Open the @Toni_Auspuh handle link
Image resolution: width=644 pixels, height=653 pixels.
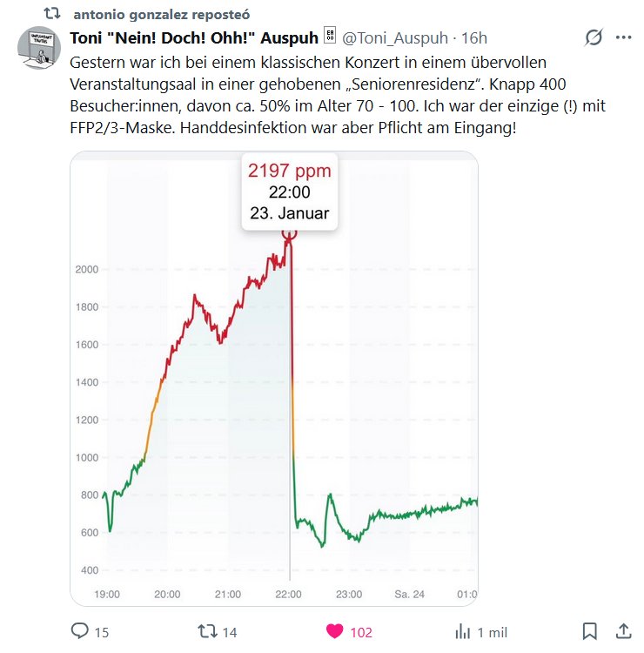[x=399, y=37]
